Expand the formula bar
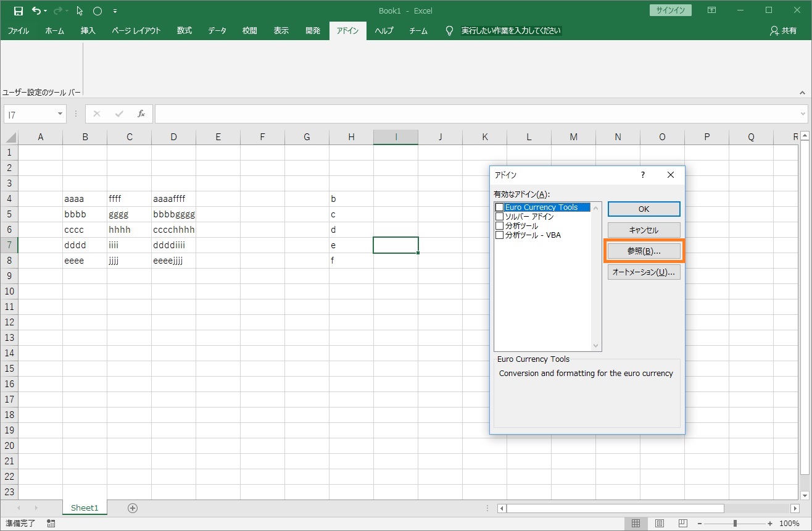812x531 pixels. [x=803, y=114]
